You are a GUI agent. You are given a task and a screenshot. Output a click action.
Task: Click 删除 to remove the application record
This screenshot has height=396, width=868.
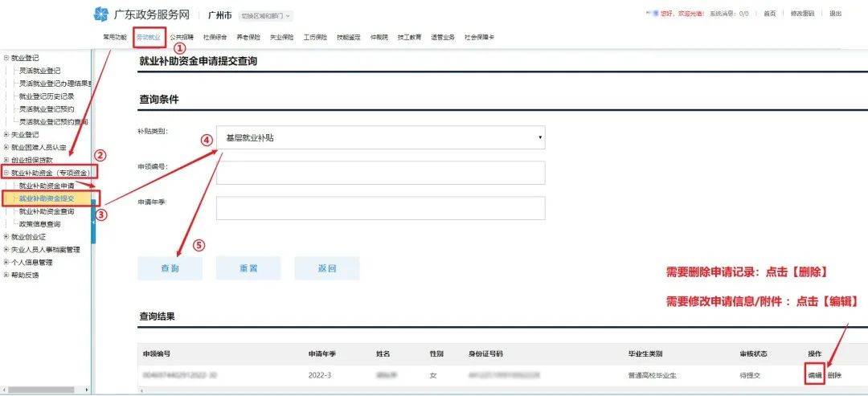tap(834, 375)
